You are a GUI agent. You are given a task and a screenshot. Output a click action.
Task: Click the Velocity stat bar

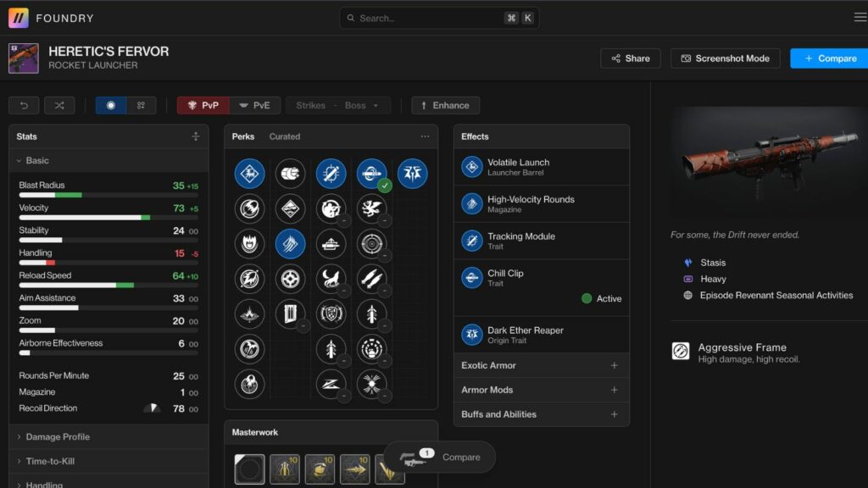[x=108, y=218]
